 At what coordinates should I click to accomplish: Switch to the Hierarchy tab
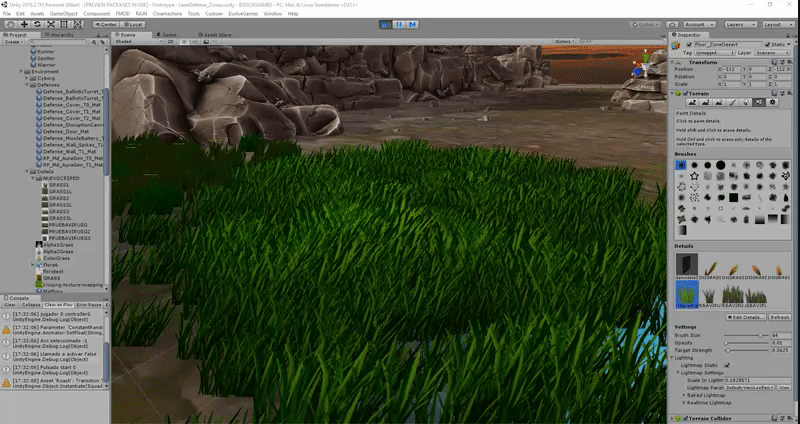(x=61, y=35)
